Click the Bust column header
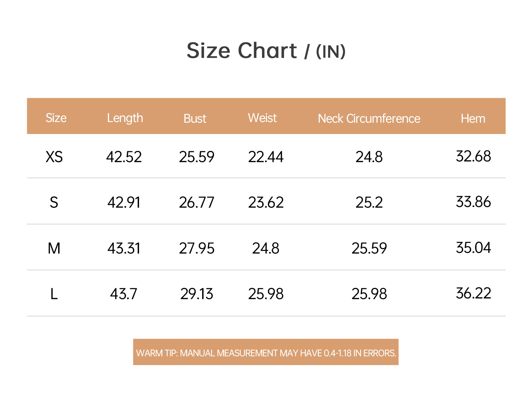Viewport: 532px width, 399px height. [x=195, y=119]
